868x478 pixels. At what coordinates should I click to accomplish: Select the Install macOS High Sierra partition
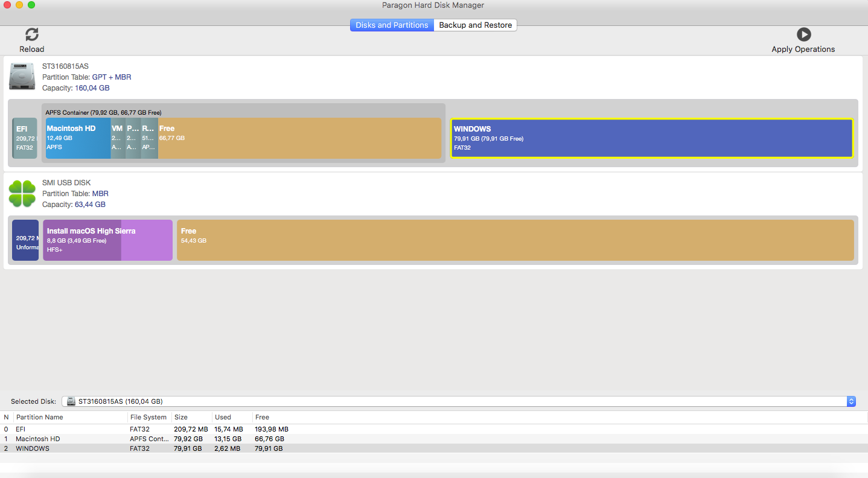coord(107,240)
